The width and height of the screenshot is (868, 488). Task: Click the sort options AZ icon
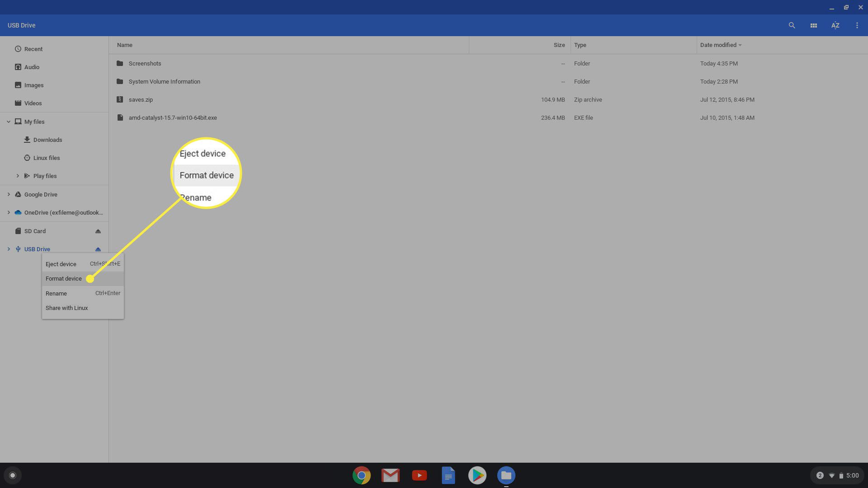click(835, 25)
